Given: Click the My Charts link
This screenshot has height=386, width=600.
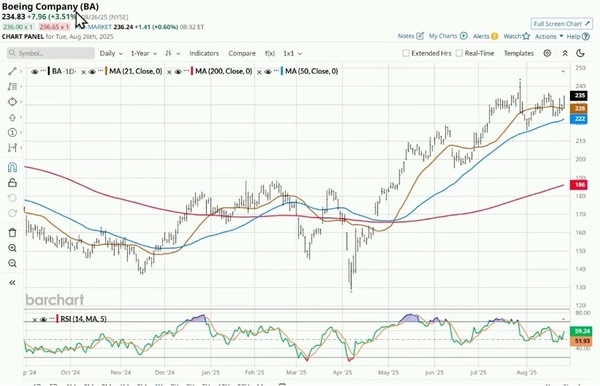Looking at the screenshot, I should pos(443,36).
